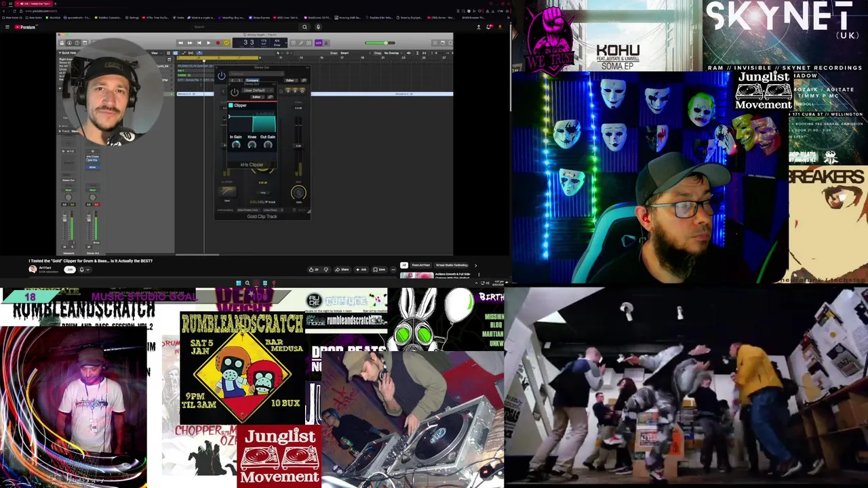Open Windows Start button on taskbar
This screenshot has width=868, height=488.
pos(238,283)
